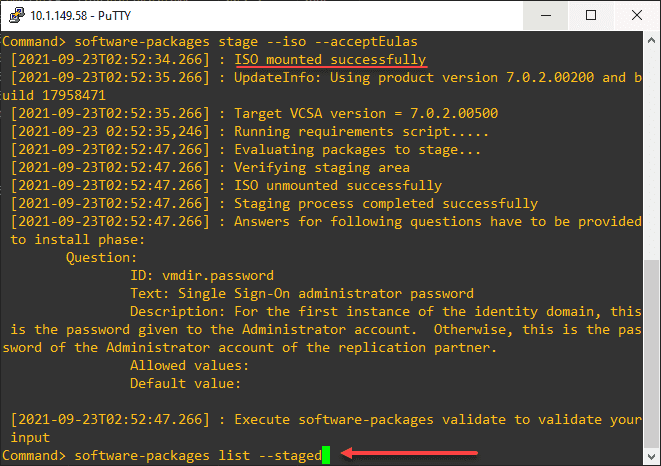Click the scrollbar up arrow
The image size is (661, 466).
point(650,43)
